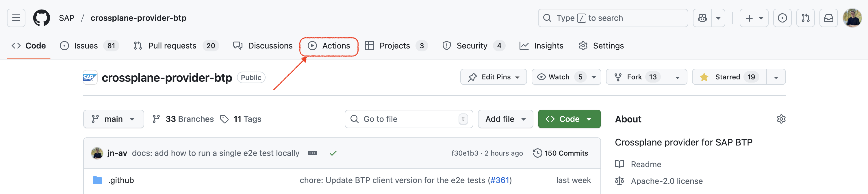Open your pull requests from the header icon
Image resolution: width=868 pixels, height=194 pixels.
coord(805,18)
